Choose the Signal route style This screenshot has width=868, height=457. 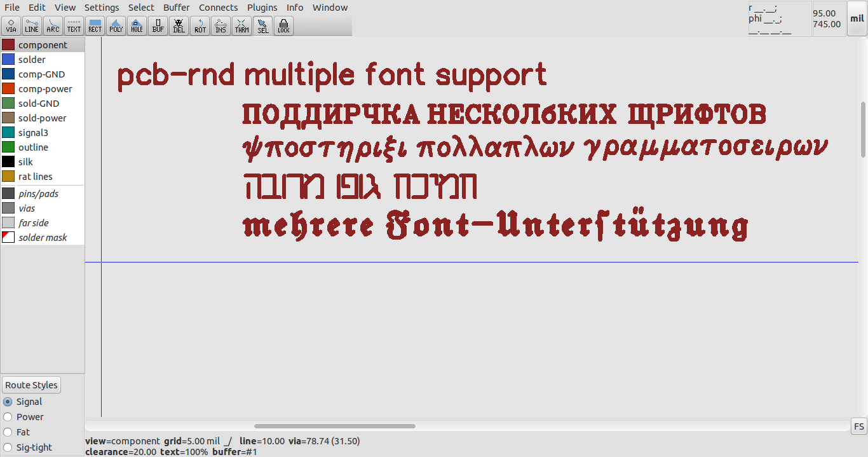[x=23, y=402]
